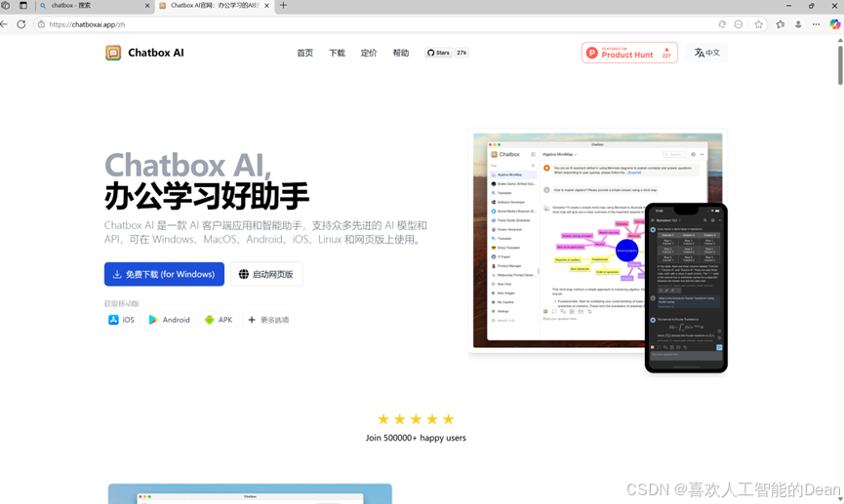The height and width of the screenshot is (504, 844).
Task: Refresh the current page
Action: point(21,24)
